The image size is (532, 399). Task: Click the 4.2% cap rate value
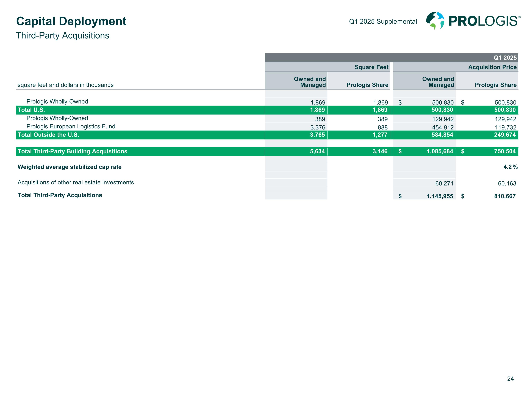pos(510,167)
